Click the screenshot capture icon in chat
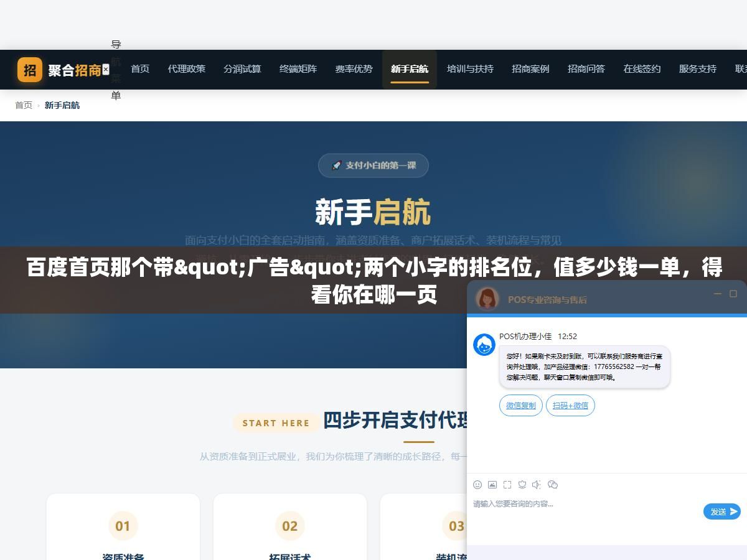Viewport: 747px width, 560px height. click(507, 485)
